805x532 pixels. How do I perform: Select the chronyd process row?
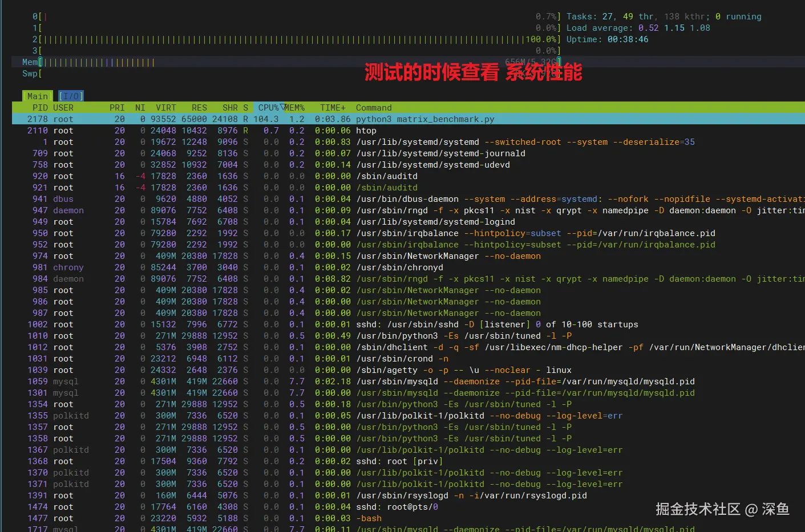pos(408,267)
